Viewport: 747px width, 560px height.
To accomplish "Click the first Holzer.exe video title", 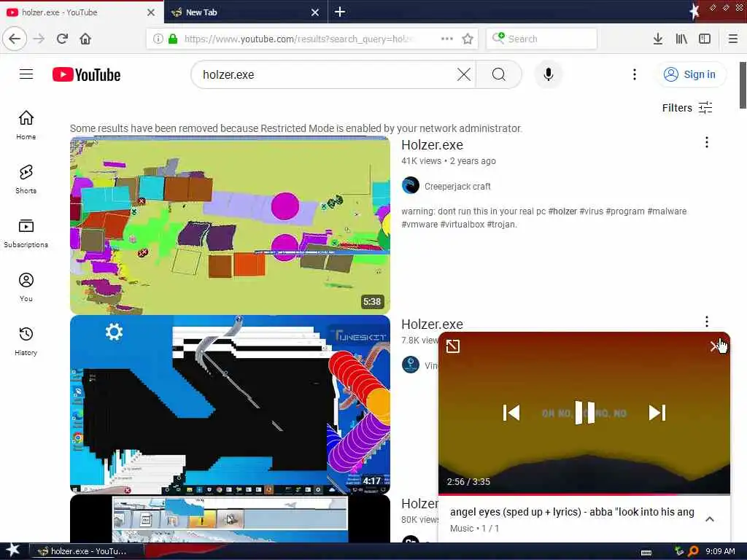I will pyautogui.click(x=432, y=145).
